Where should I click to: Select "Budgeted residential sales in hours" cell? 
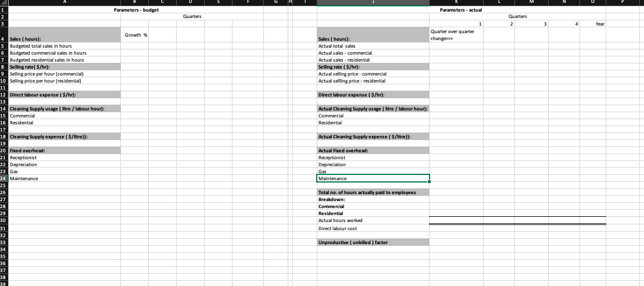[x=65, y=60]
